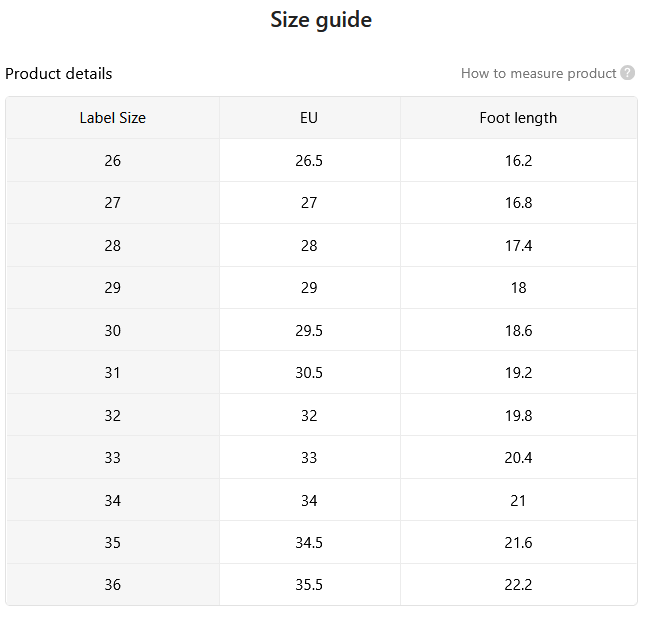Click the Size guide title
This screenshot has width=646, height=618.
[x=321, y=19]
